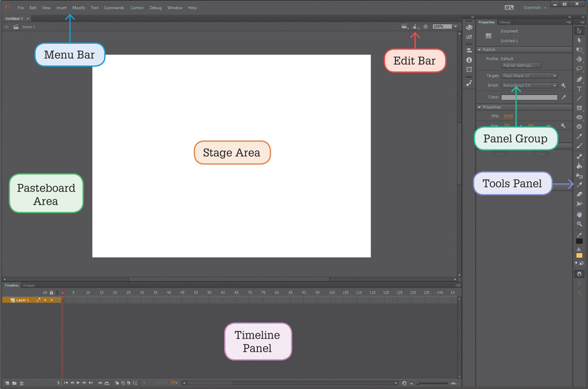The image size is (588, 389).
Task: Open the Info panel icon
Action: tap(469, 60)
